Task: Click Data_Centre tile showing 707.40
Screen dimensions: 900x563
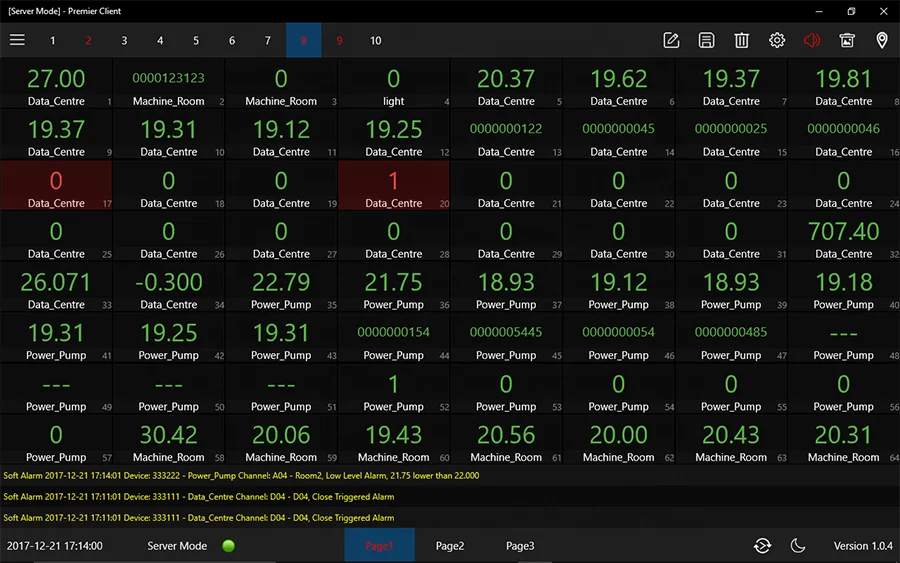Action: pyautogui.click(x=843, y=237)
